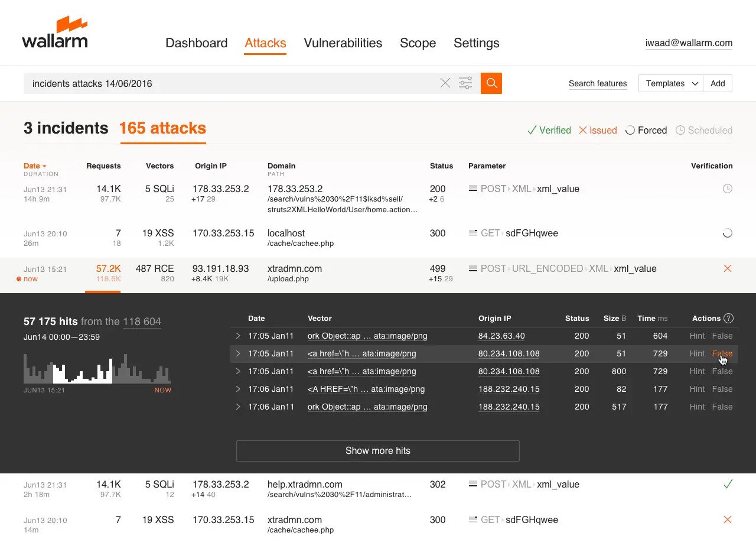Enable the Forced filter

pos(646,130)
